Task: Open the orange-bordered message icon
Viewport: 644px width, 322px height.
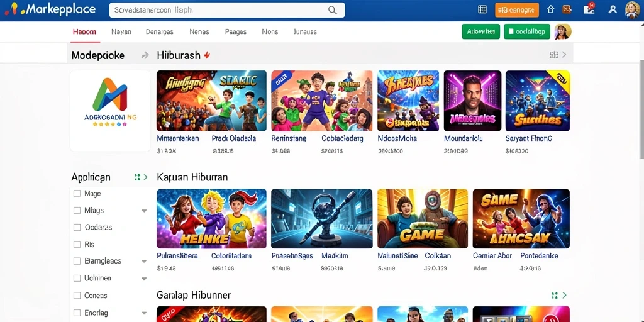Action: coord(567,9)
